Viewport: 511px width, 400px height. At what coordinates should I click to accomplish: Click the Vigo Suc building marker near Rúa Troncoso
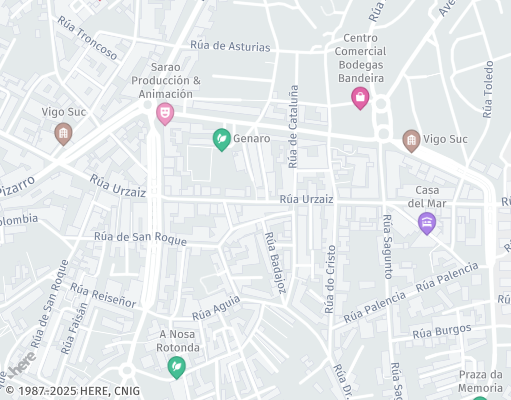click(63, 134)
